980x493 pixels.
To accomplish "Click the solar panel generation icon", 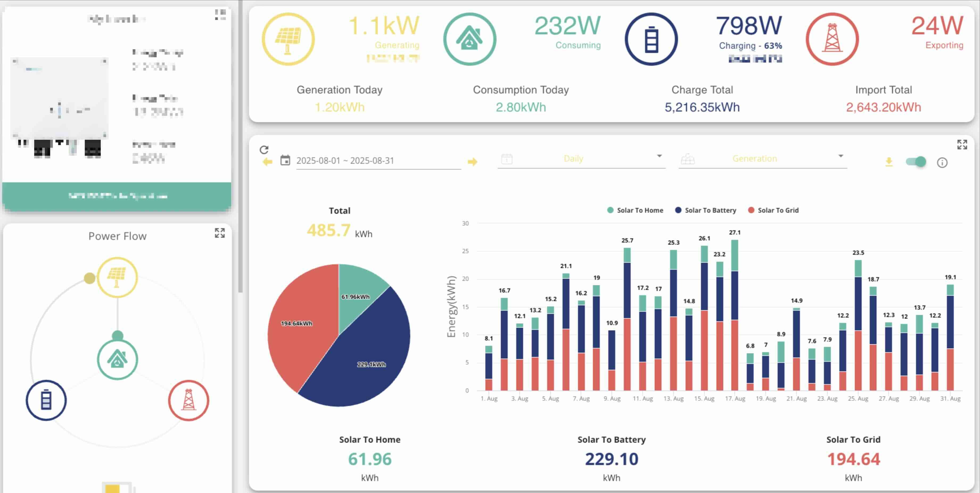I will click(288, 39).
